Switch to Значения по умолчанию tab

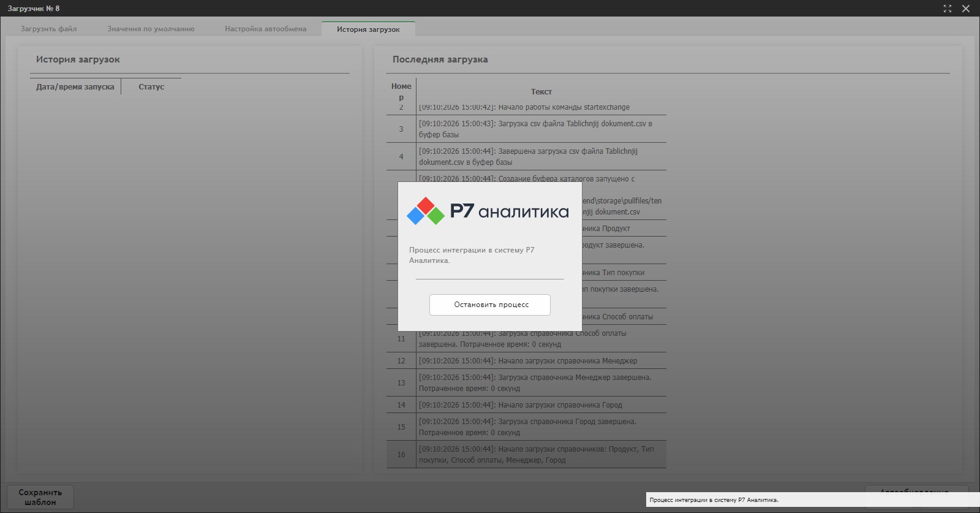[151, 29]
